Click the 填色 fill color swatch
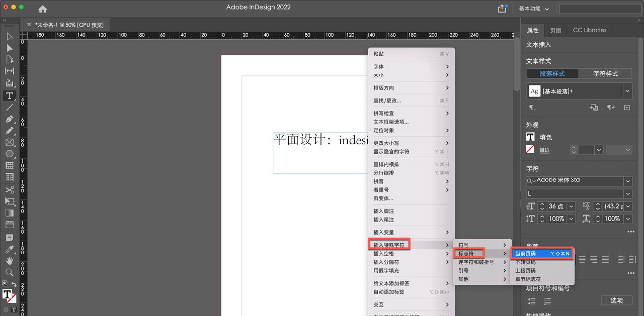This screenshot has width=644, height=316. point(530,137)
